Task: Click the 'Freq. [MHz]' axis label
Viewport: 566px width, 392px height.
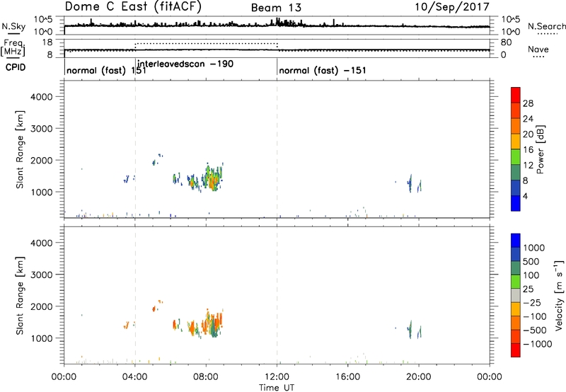Action: 13,47
